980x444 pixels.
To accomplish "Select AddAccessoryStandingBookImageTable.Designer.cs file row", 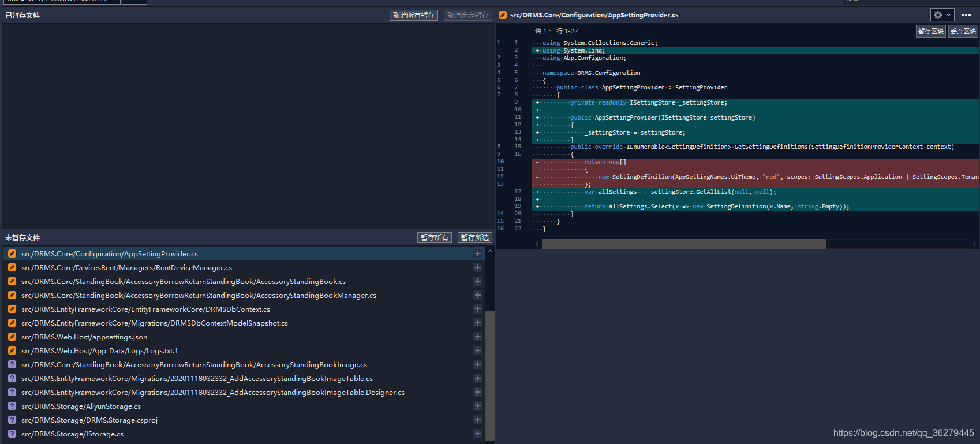I will (244, 392).
